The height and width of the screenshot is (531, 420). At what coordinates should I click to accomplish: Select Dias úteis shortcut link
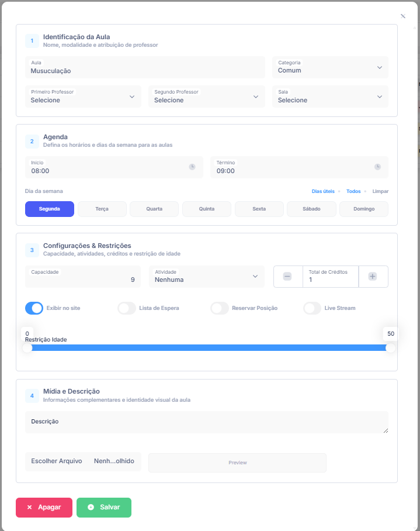(323, 191)
